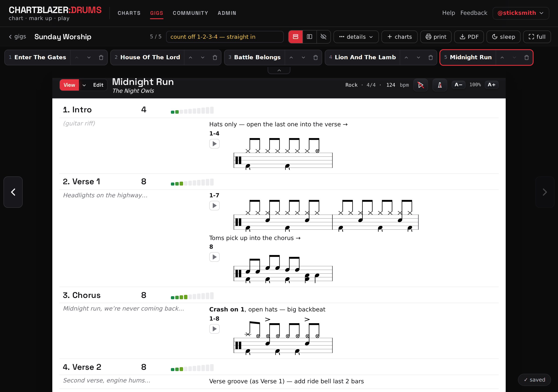Click the count off note field
This screenshot has height=392, width=558.
click(225, 37)
